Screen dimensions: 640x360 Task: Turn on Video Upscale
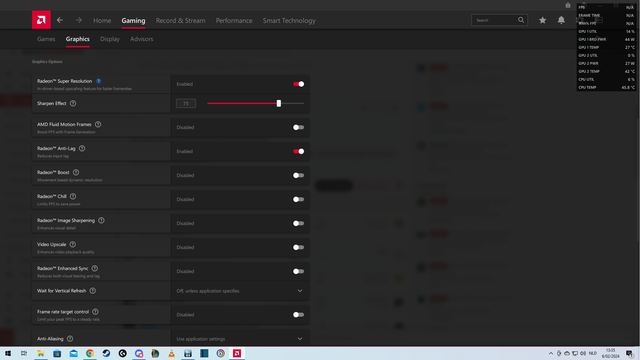298,247
